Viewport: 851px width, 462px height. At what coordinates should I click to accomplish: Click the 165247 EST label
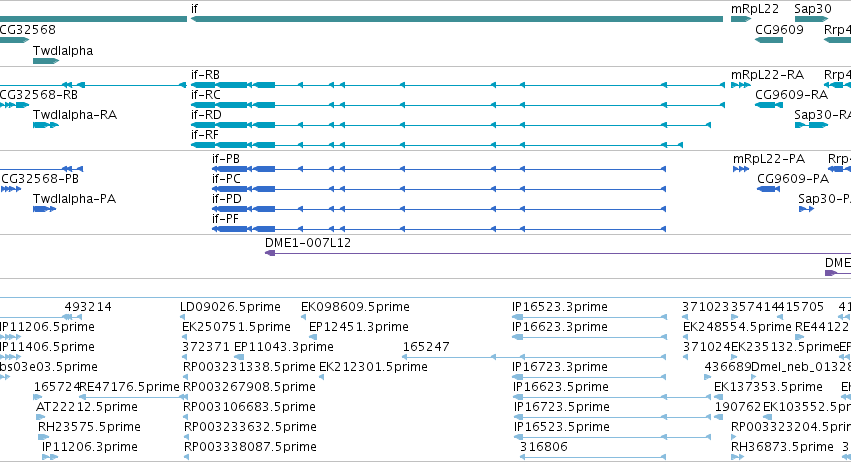pyautogui.click(x=426, y=347)
